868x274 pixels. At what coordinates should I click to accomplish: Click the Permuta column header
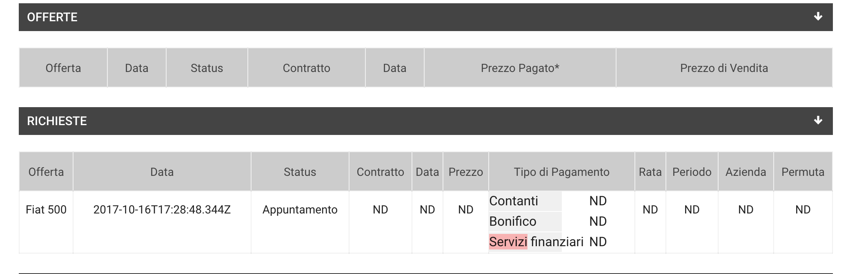pyautogui.click(x=803, y=172)
